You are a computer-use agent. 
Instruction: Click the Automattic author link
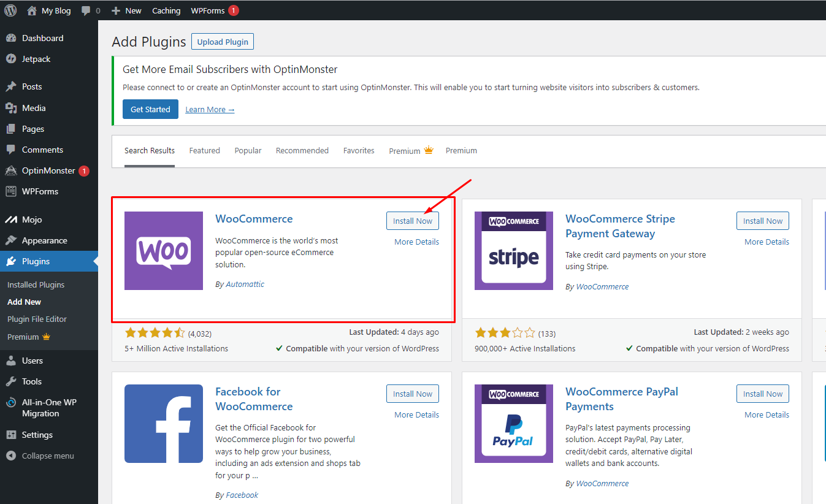click(x=245, y=284)
